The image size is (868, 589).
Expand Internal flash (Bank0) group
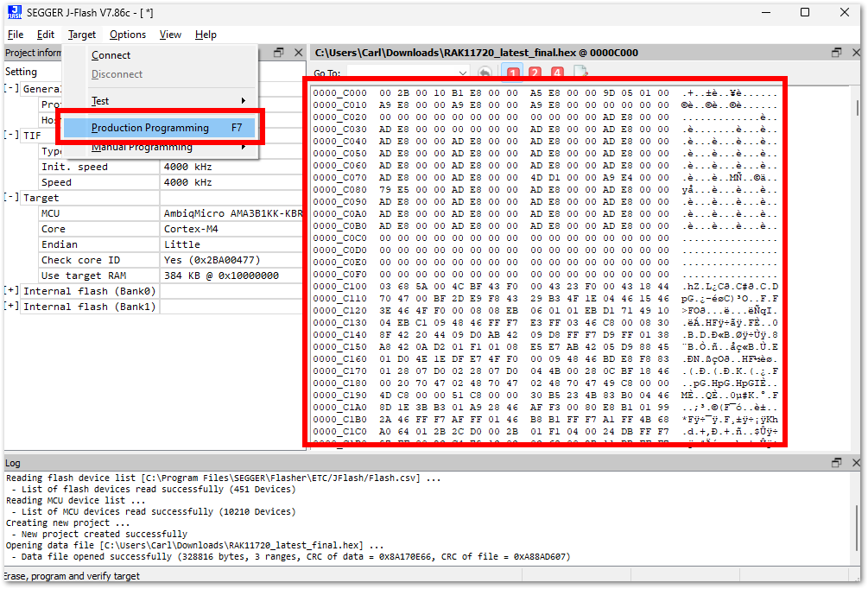tap(11, 291)
